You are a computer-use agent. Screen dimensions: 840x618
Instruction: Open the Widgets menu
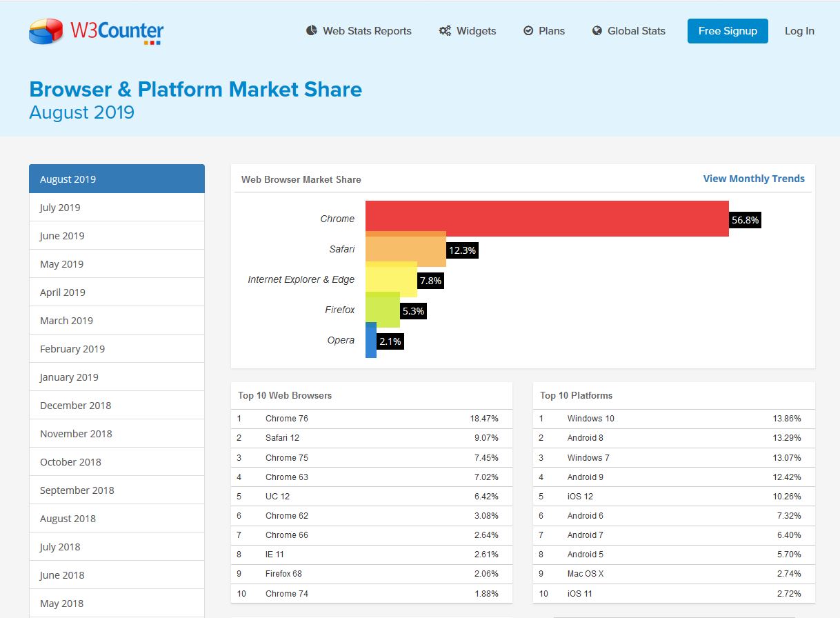[476, 30]
